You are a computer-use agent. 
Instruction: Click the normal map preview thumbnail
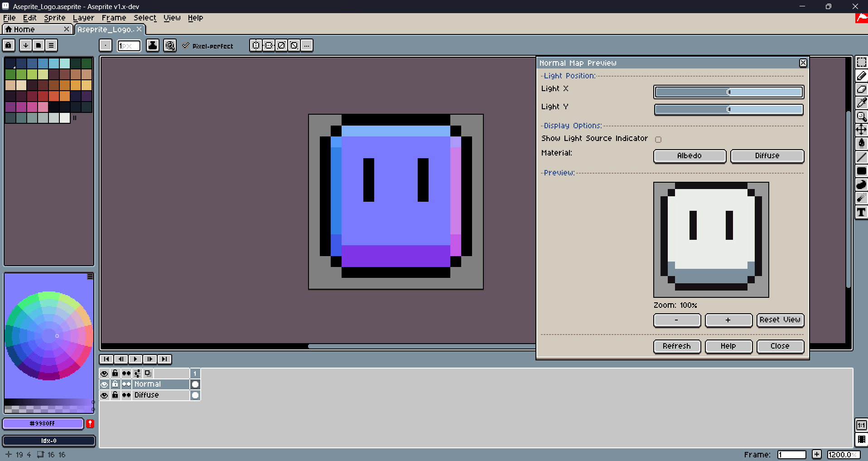[x=711, y=240]
